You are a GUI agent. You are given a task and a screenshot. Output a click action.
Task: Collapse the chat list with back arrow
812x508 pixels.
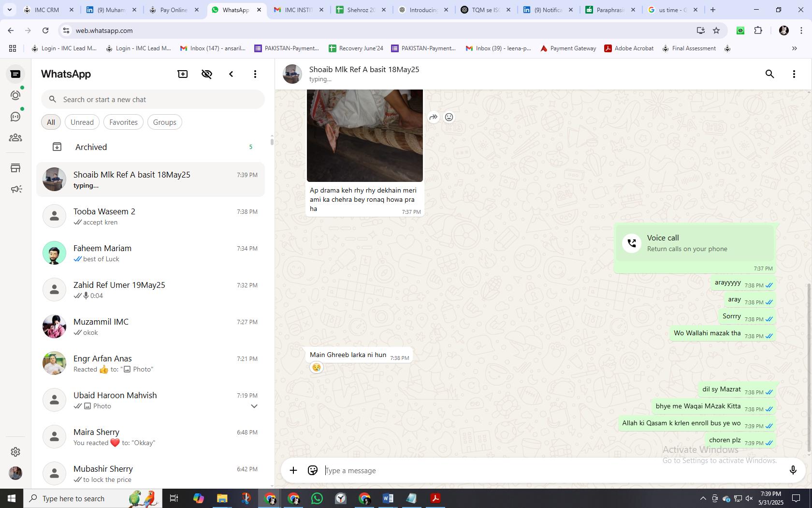pos(231,74)
